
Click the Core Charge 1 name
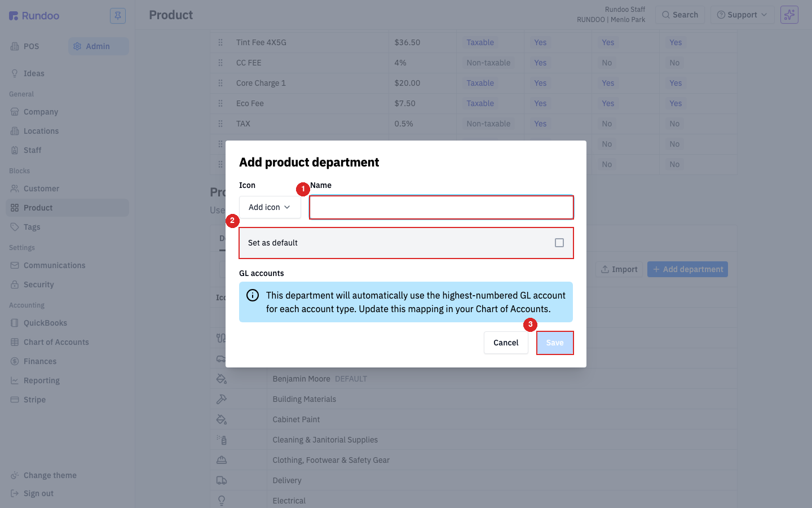coord(261,83)
